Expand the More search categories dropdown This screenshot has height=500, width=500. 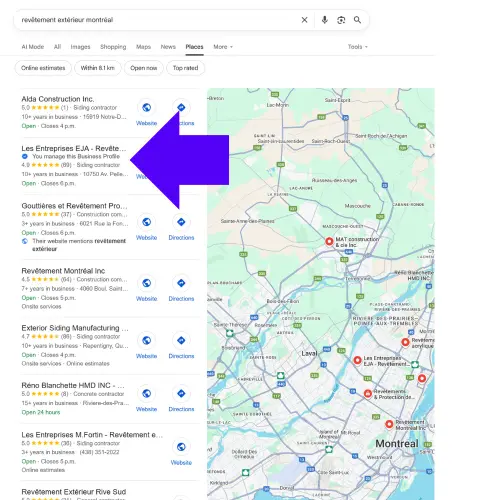point(223,47)
